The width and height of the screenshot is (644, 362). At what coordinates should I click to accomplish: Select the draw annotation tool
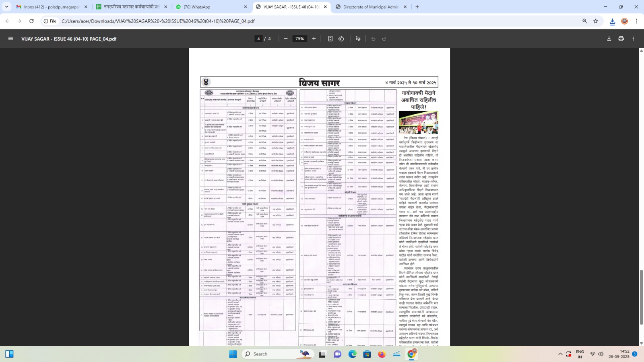click(x=358, y=39)
